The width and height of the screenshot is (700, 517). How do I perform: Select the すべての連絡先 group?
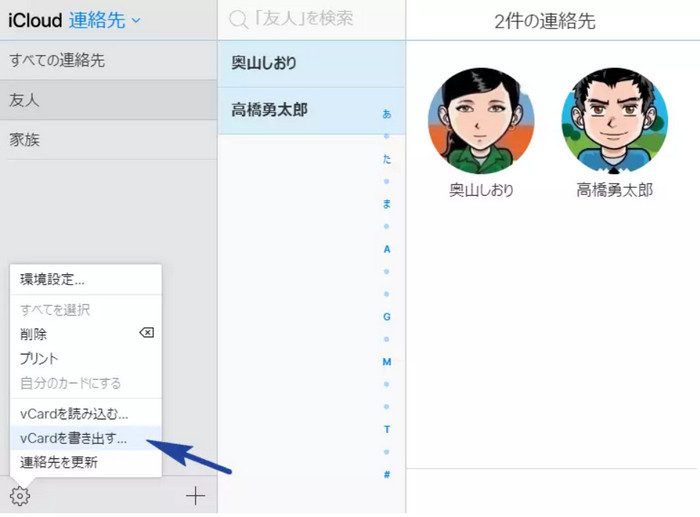57,60
